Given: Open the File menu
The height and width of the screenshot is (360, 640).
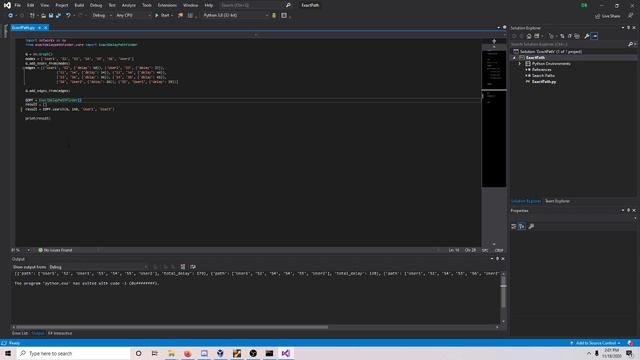Looking at the screenshot, I should click(18, 5).
